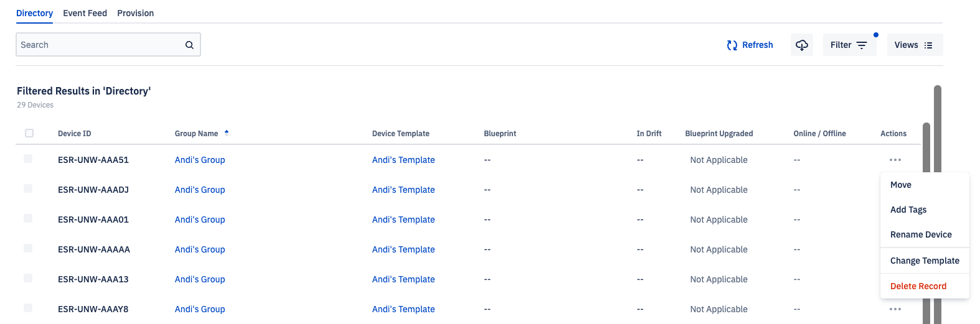Choose Change Template menu entry

tap(925, 261)
